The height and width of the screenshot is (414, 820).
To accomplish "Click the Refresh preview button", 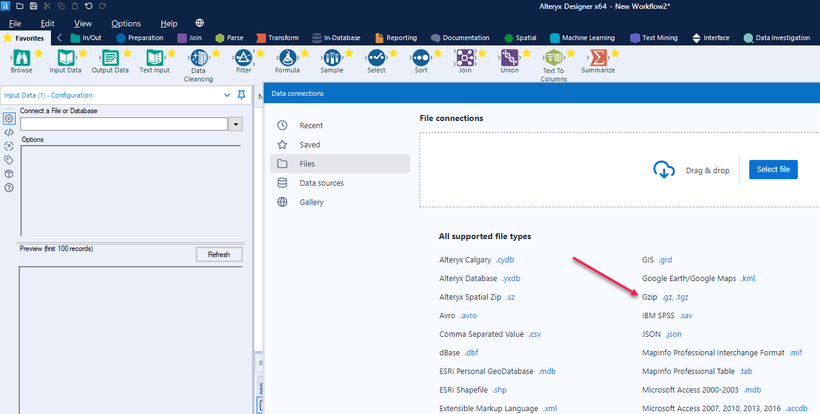I will point(219,255).
